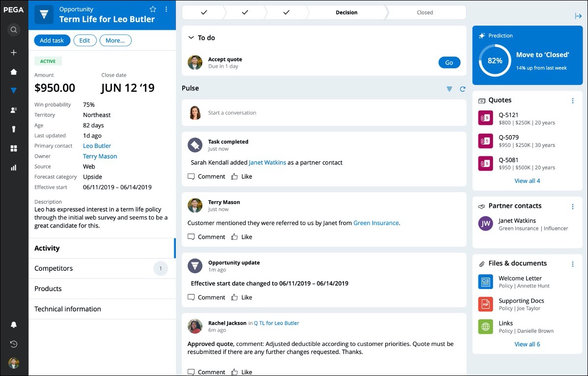588x376 pixels.
Task: Open Quotes panel three-dot menu
Action: [572, 101]
